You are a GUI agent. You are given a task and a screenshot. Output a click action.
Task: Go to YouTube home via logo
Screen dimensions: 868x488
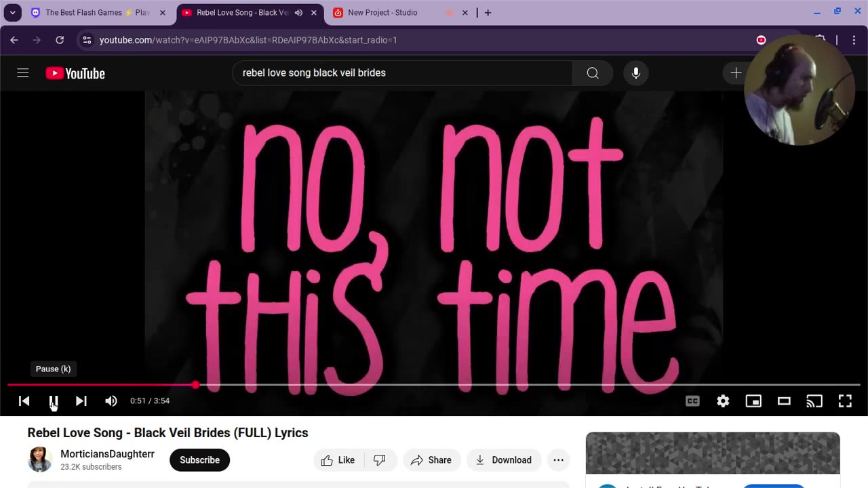click(x=75, y=73)
